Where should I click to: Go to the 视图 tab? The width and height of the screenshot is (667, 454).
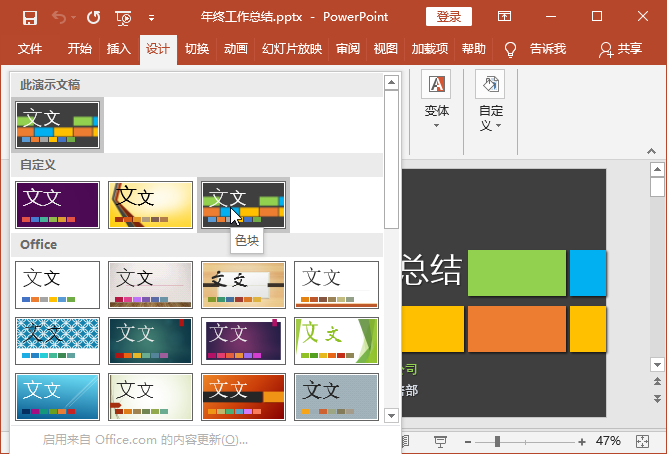[x=385, y=49]
